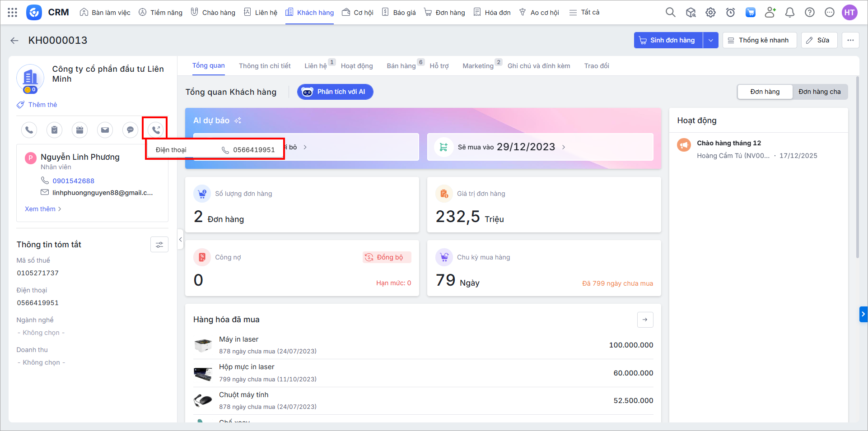The width and height of the screenshot is (868, 431).
Task: Click the chat message action icon
Action: pyautogui.click(x=130, y=130)
